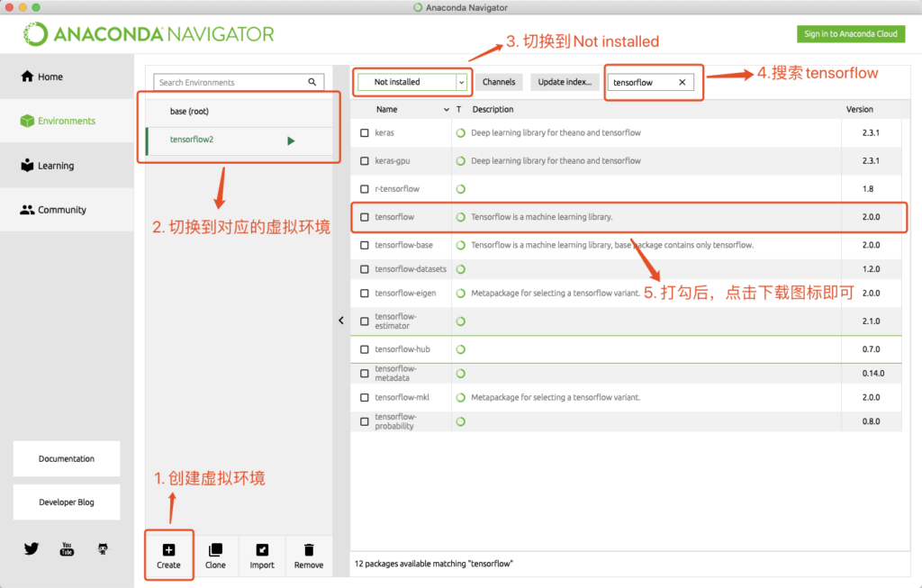
Task: Click the Create environment icon
Action: pos(168,549)
